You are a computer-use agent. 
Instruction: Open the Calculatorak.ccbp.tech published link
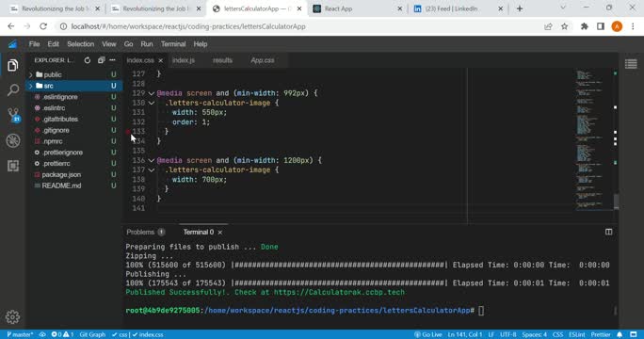tap(339, 292)
